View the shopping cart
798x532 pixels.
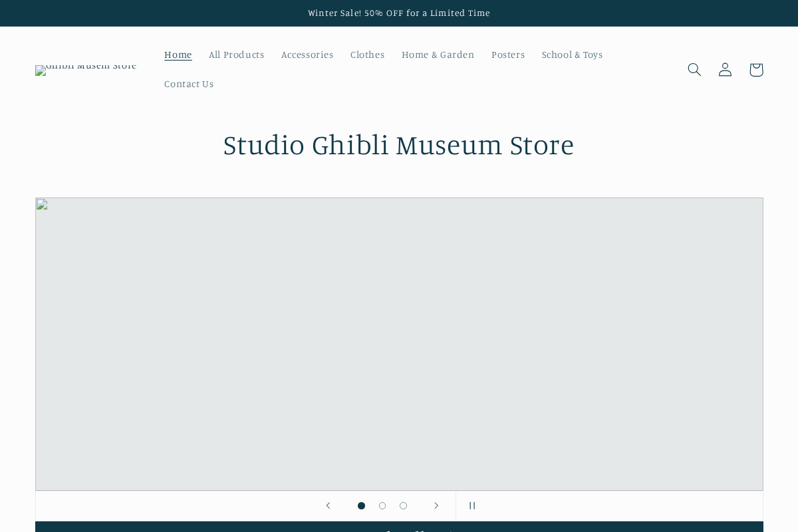click(x=756, y=69)
